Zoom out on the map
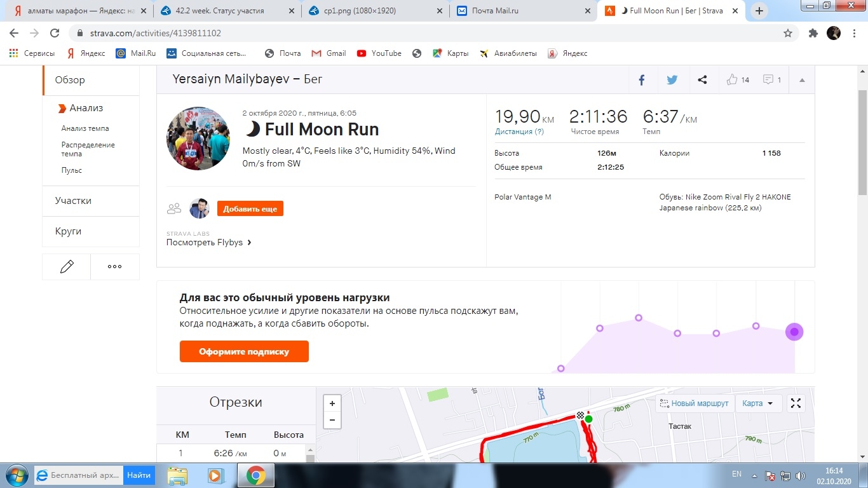The width and height of the screenshot is (868, 488). (332, 420)
